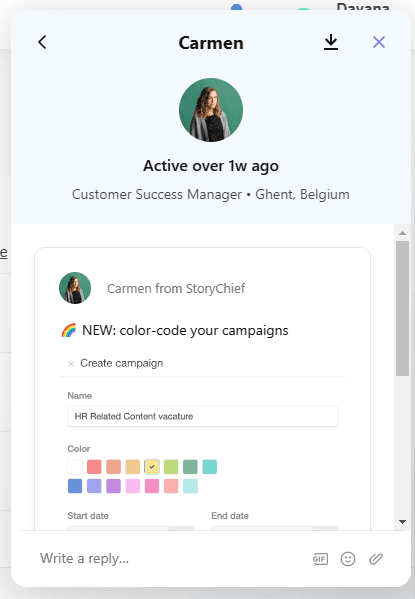Click the End date label
This screenshot has width=415, height=599.
pyautogui.click(x=230, y=516)
